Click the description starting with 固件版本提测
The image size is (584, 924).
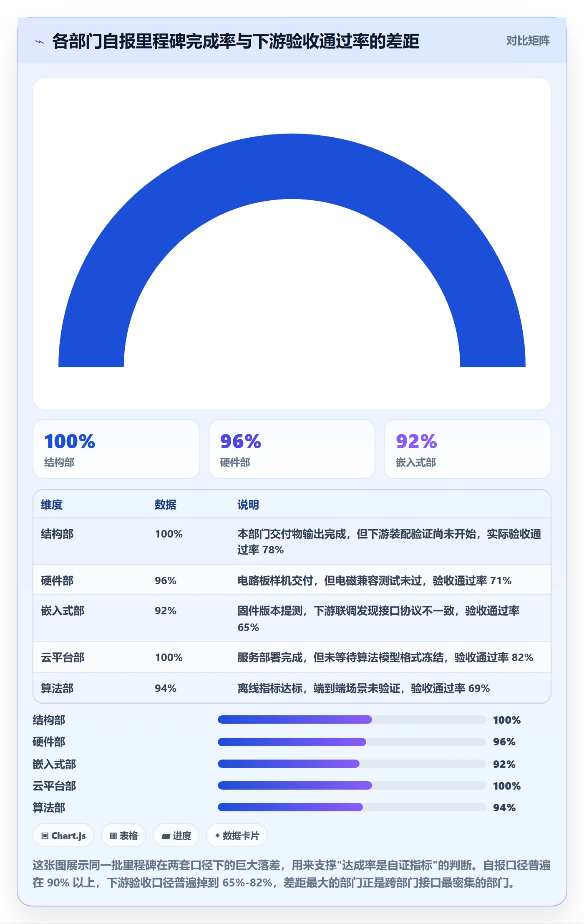point(378,619)
